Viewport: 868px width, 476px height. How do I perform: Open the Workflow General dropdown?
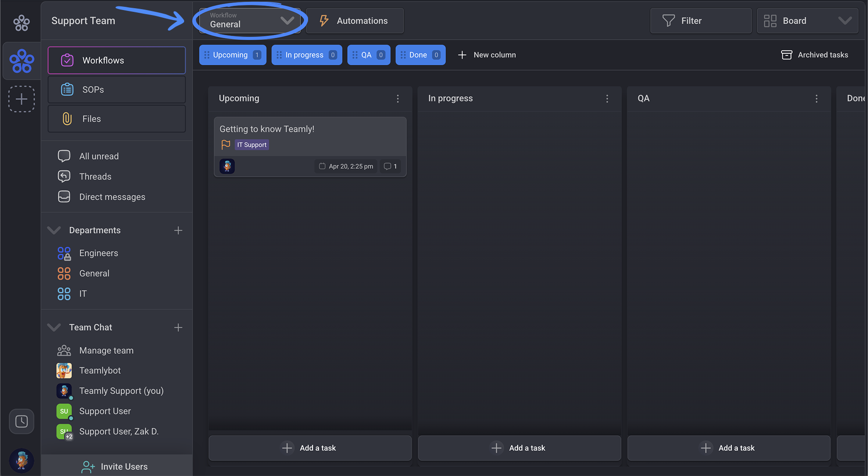point(250,21)
